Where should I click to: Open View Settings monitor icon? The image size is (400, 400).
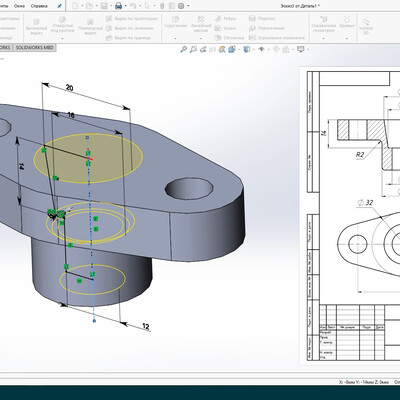tap(301, 50)
